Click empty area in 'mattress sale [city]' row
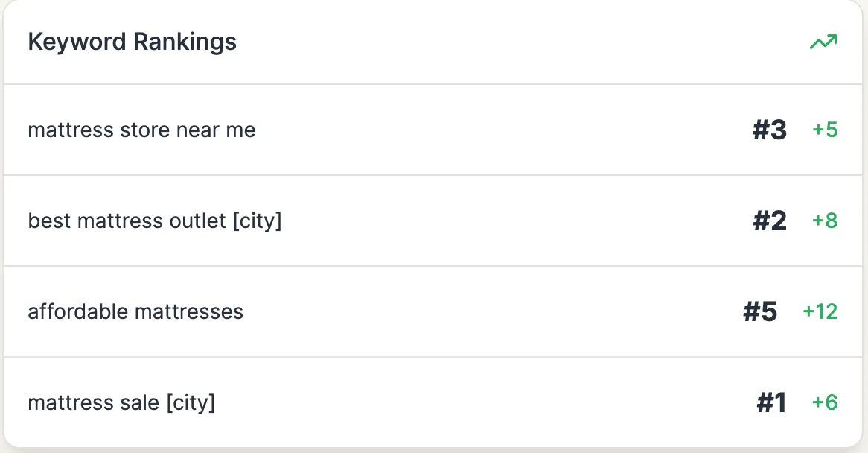 [x=484, y=403]
